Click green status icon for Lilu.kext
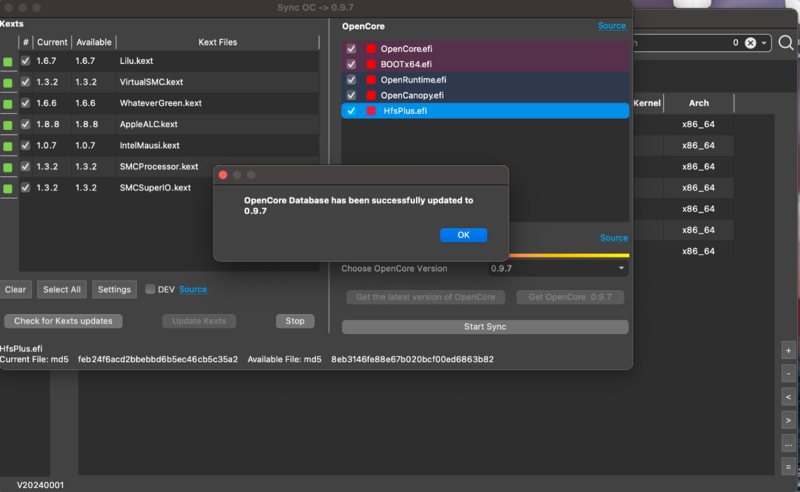Screen dimensions: 800x492 tap(8, 62)
